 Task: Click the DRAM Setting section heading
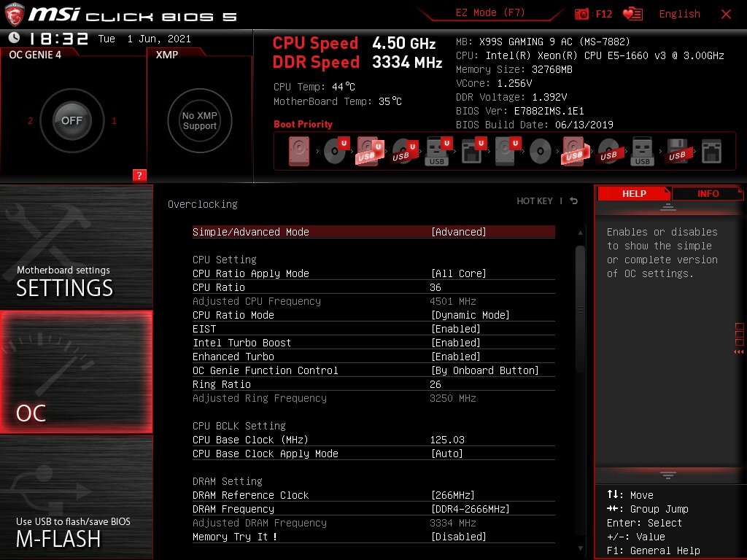(x=228, y=481)
